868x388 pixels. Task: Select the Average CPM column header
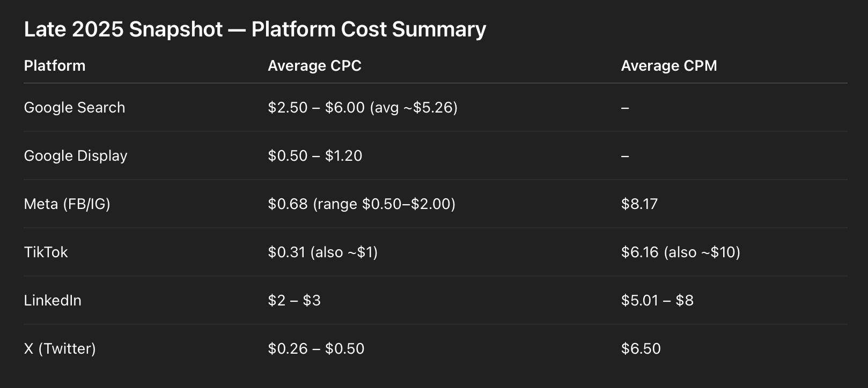point(669,65)
